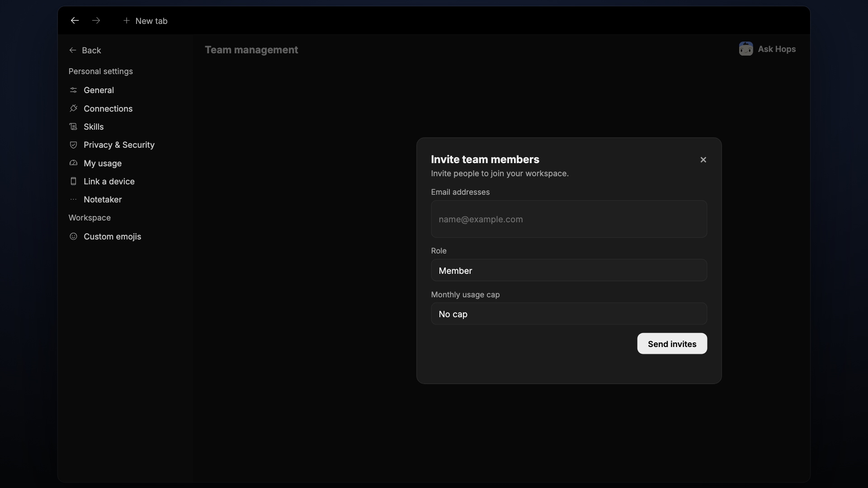This screenshot has width=868, height=488.
Task: Go Back from settings sidebar
Action: 85,50
